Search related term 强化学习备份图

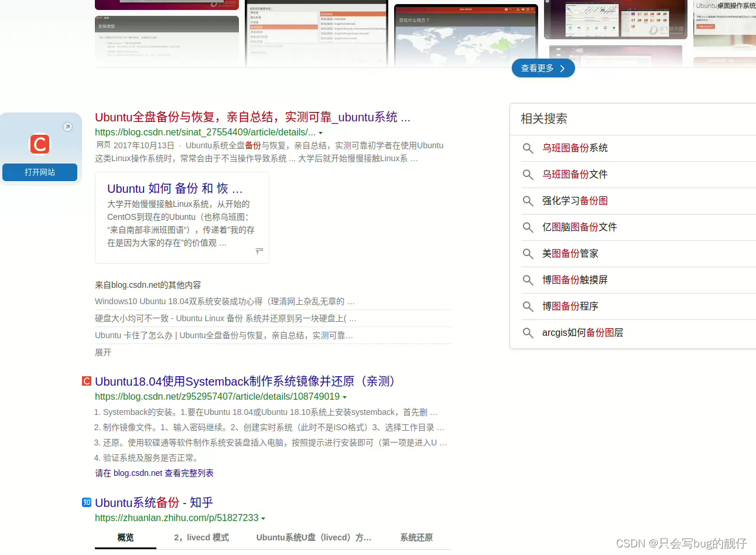pos(574,200)
